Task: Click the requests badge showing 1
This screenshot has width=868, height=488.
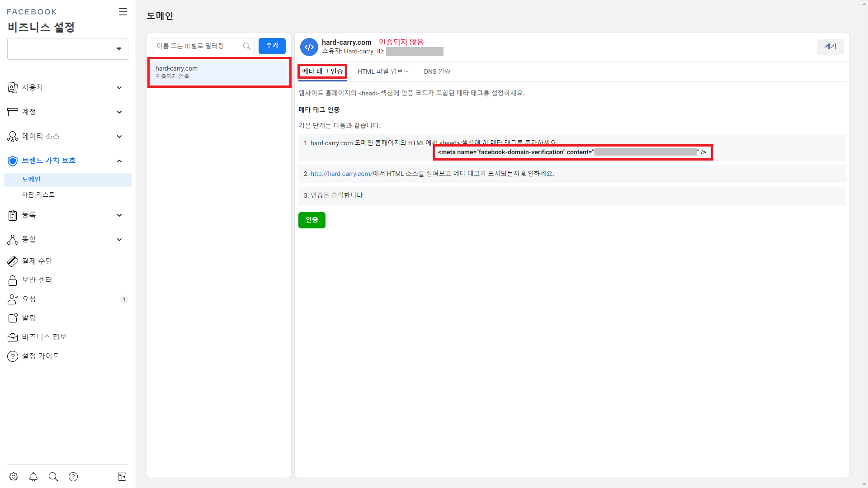Action: click(124, 299)
